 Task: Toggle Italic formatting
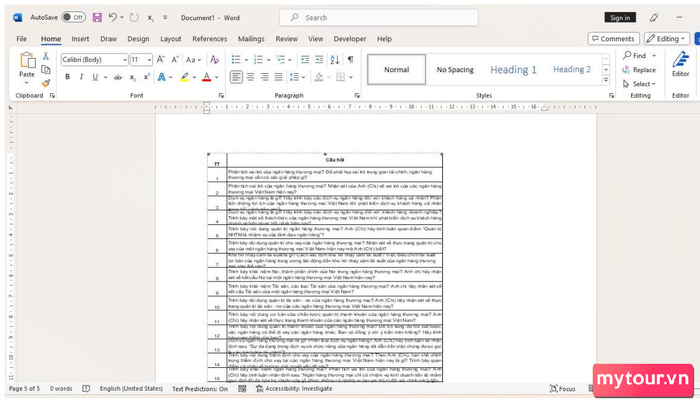(81, 76)
